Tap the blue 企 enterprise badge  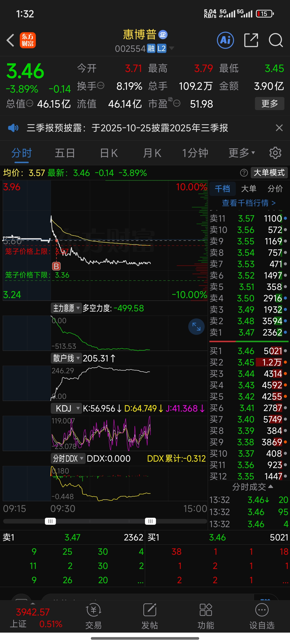coord(163,35)
